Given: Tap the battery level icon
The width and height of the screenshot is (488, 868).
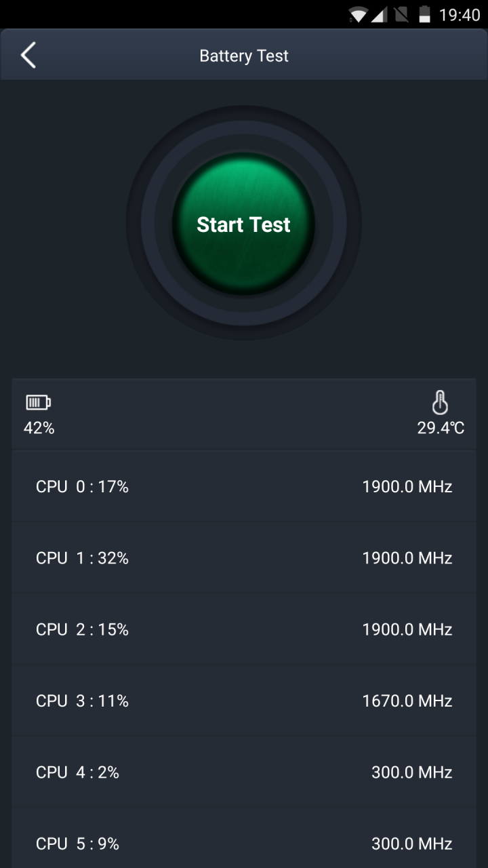Looking at the screenshot, I should click(38, 403).
